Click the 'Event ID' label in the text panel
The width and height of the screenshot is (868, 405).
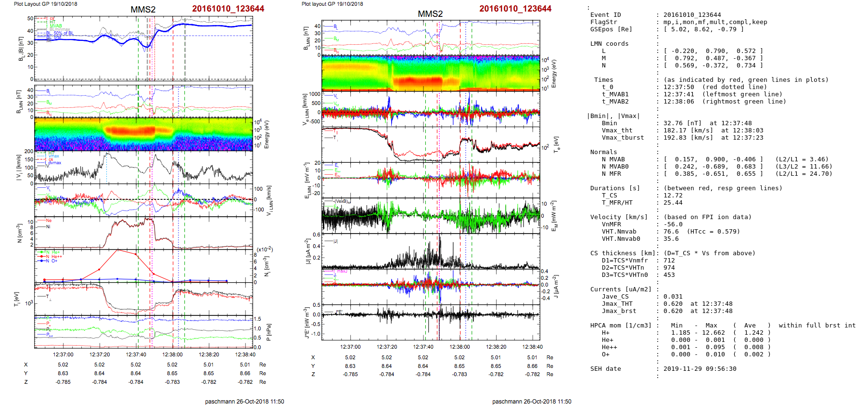click(x=605, y=15)
